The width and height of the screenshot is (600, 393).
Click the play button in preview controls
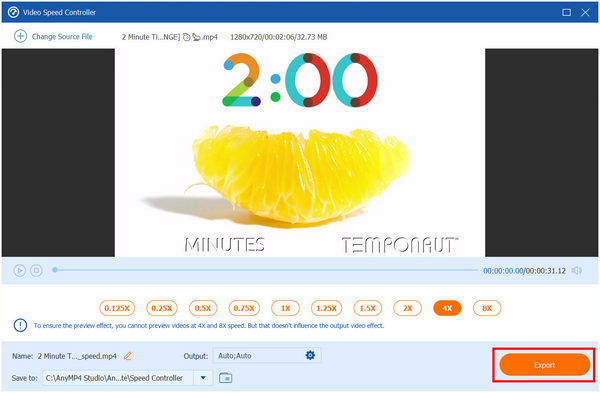(20, 271)
